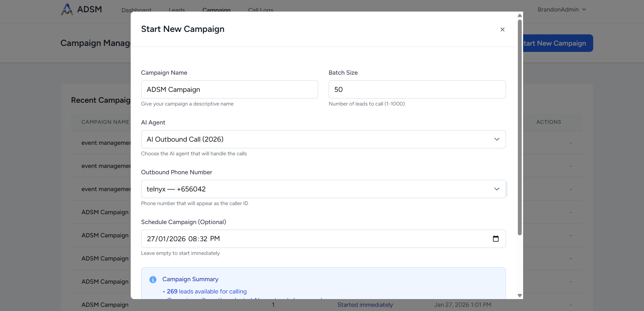644x311 pixels.
Task: Go to the Dashboard nav item
Action: click(x=136, y=10)
